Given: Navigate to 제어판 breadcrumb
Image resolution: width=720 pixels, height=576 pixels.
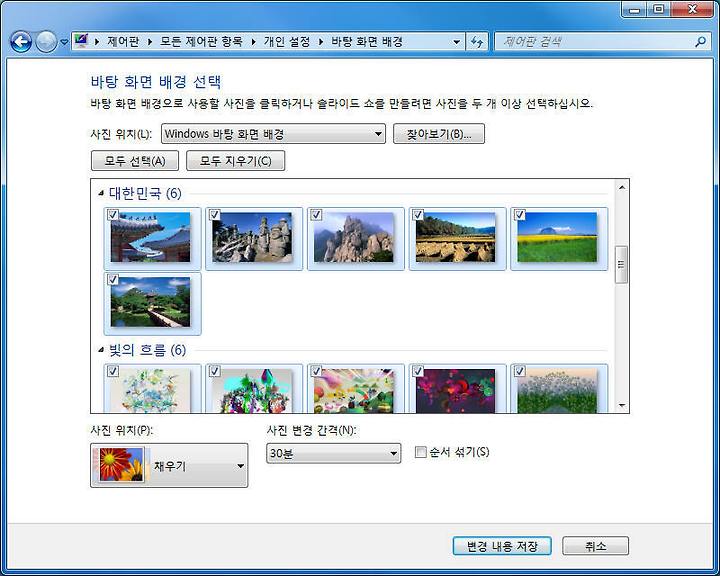Looking at the screenshot, I should pyautogui.click(x=123, y=42).
